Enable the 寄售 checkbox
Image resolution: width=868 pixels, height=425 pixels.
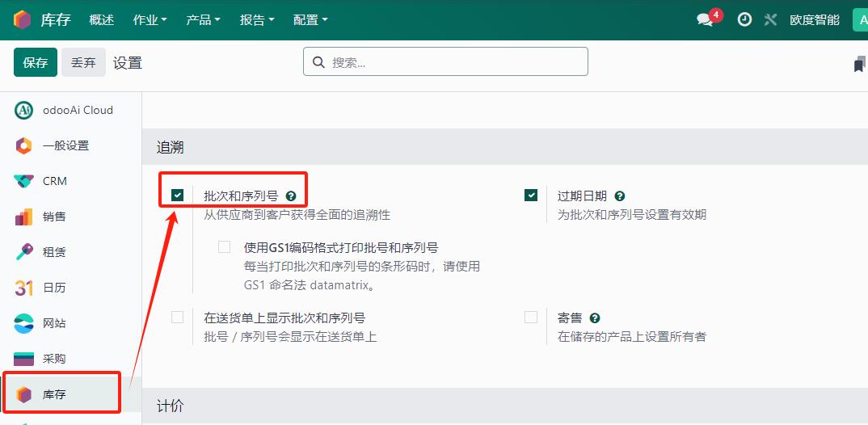pyautogui.click(x=531, y=317)
